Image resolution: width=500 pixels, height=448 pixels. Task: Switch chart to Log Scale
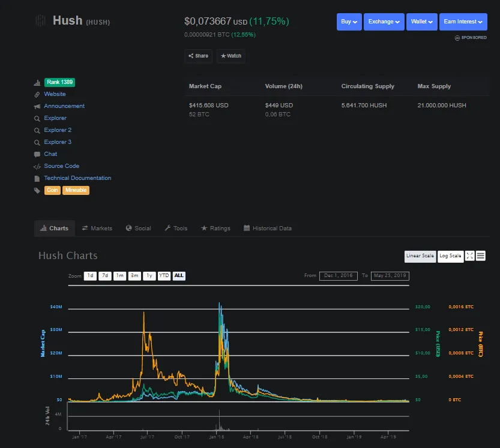(x=450, y=256)
